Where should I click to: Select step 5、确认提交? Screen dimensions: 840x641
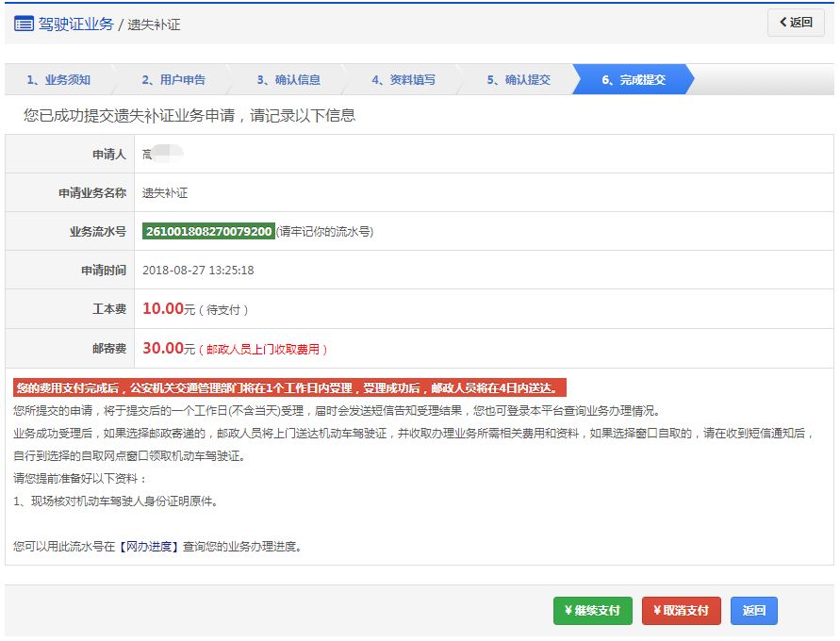pyautogui.click(x=519, y=80)
